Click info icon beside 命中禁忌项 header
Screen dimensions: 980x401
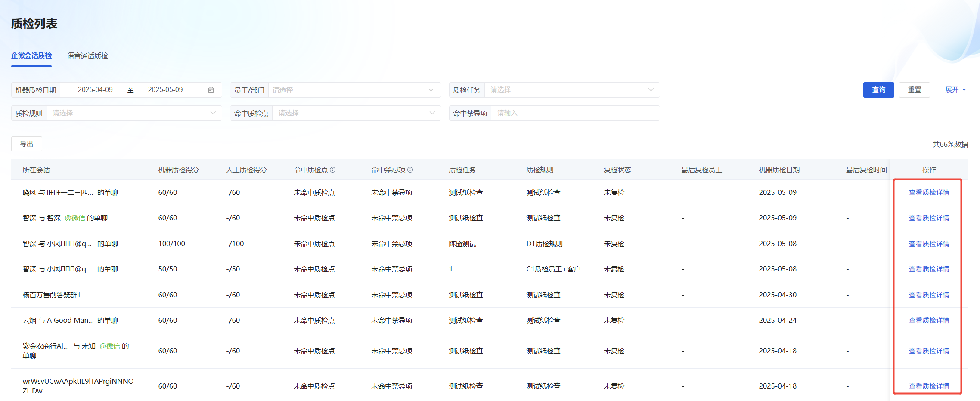[410, 170]
